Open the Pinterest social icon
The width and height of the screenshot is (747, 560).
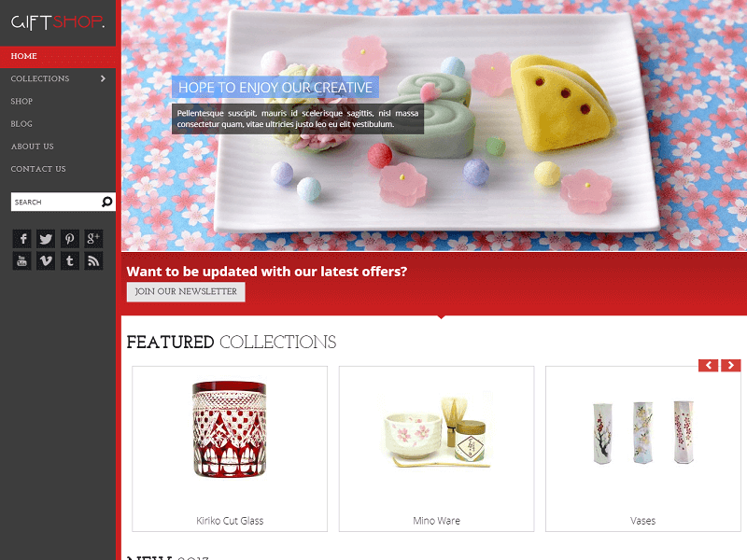69,239
